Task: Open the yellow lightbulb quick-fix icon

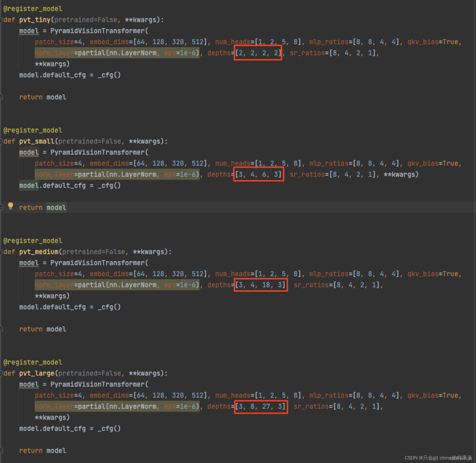Action: [10, 206]
